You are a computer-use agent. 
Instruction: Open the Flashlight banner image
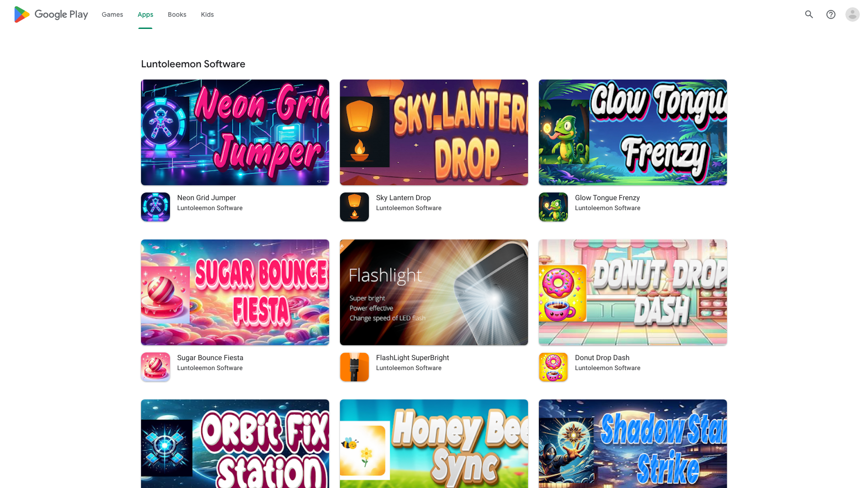click(434, 292)
